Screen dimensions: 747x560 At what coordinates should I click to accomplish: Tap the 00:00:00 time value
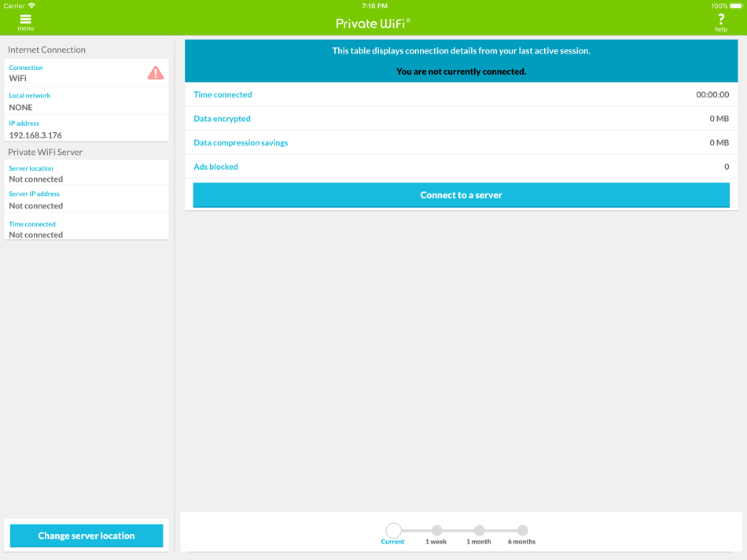[712, 94]
